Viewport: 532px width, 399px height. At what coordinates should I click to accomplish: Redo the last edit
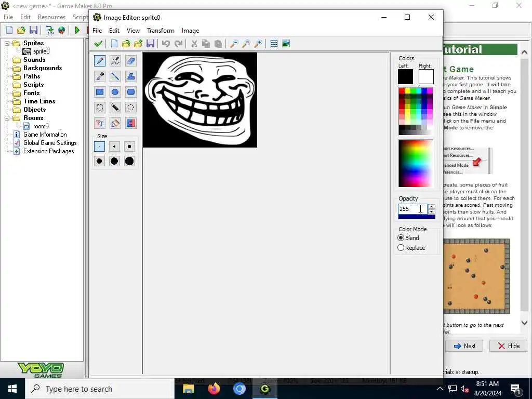click(179, 44)
